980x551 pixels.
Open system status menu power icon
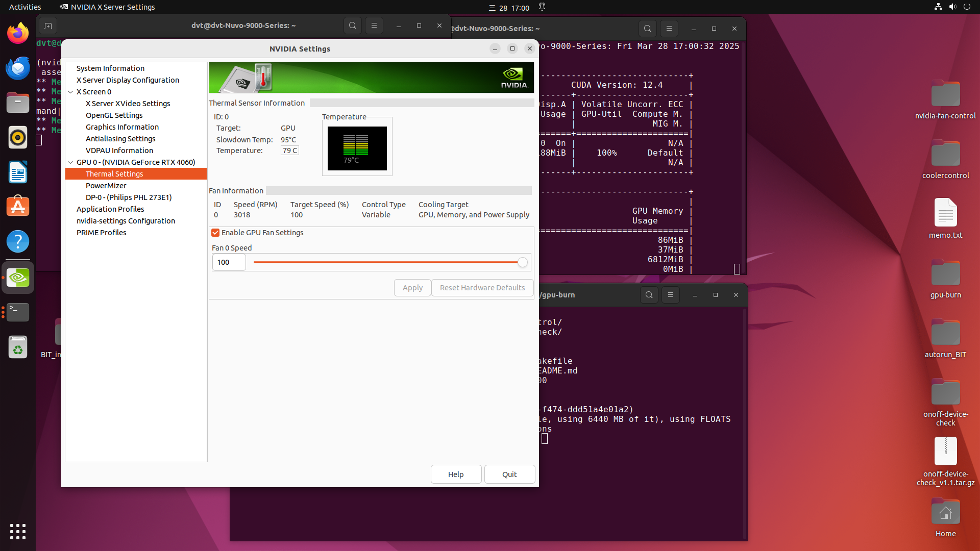click(x=967, y=7)
